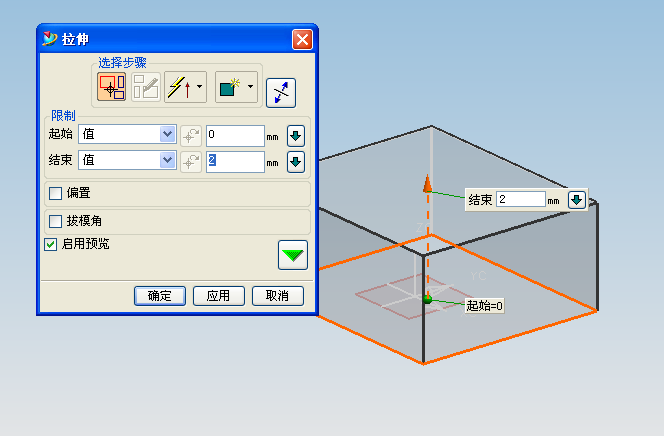Click the direction vector step icon
The width and height of the screenshot is (664, 436).
tap(180, 87)
